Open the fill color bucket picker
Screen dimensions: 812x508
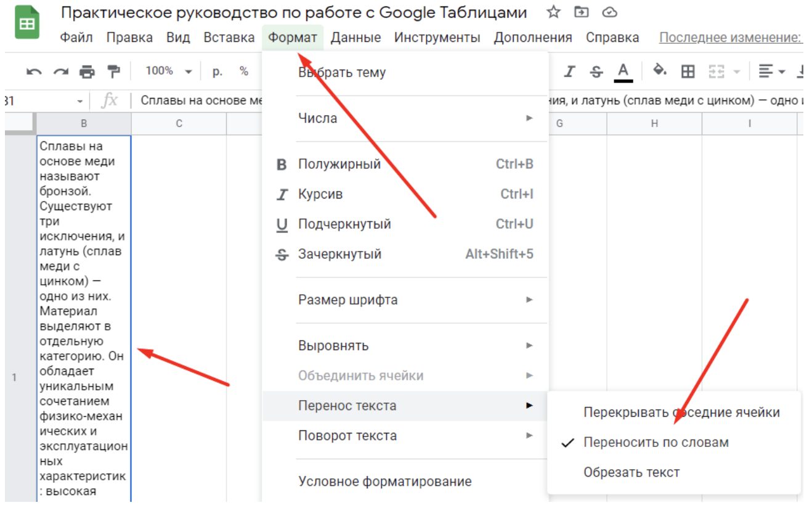[660, 71]
